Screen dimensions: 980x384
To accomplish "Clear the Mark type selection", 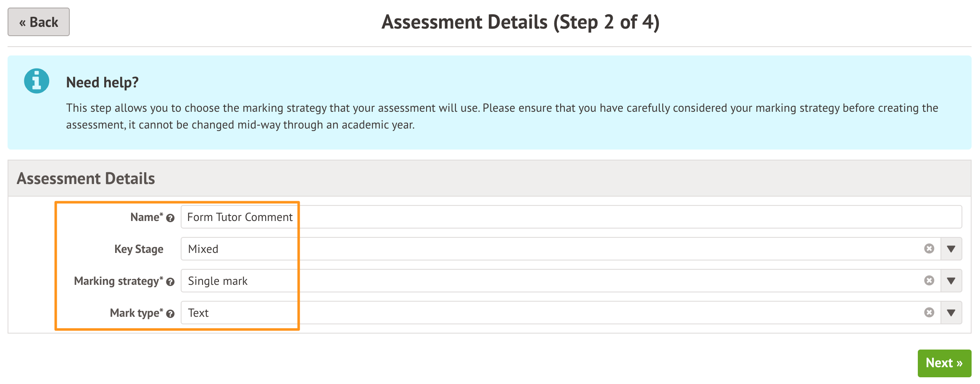I will coord(929,313).
